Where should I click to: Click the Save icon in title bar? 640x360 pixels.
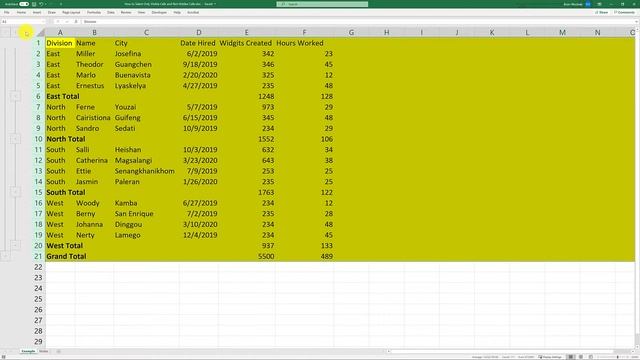[x=34, y=4]
